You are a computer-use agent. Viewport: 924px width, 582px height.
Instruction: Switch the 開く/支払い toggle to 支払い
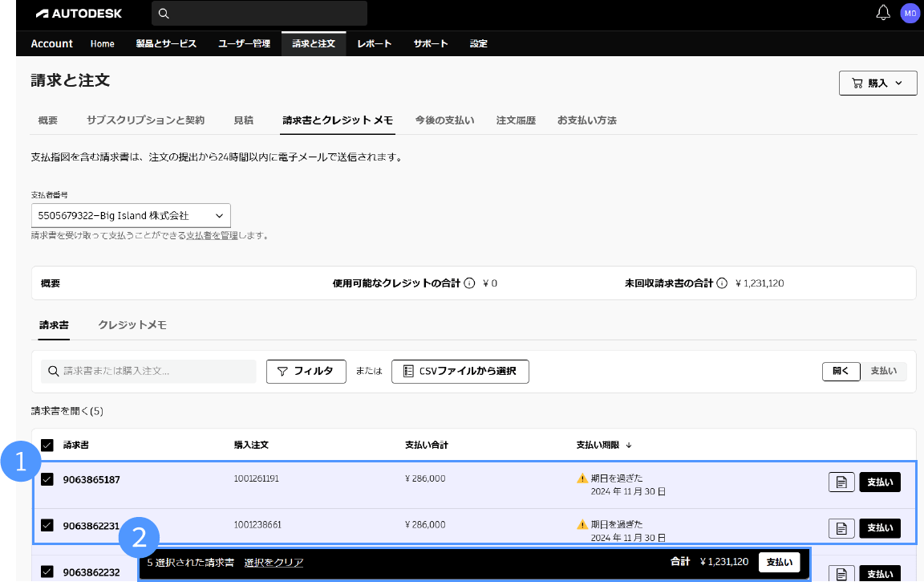coord(883,372)
